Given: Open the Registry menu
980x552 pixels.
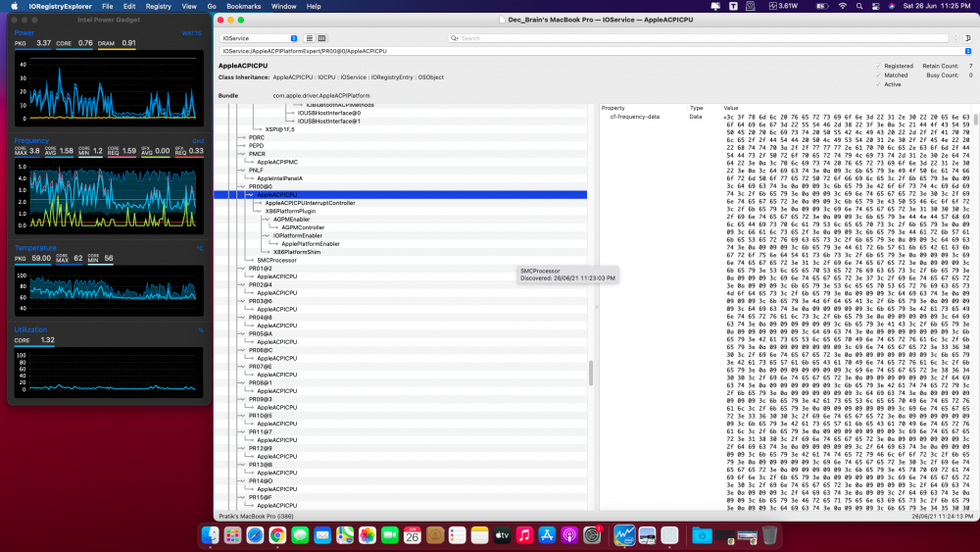Looking at the screenshot, I should pos(158,6).
